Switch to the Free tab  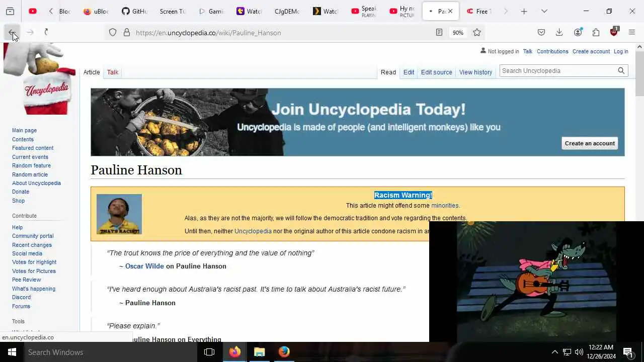coord(478,11)
